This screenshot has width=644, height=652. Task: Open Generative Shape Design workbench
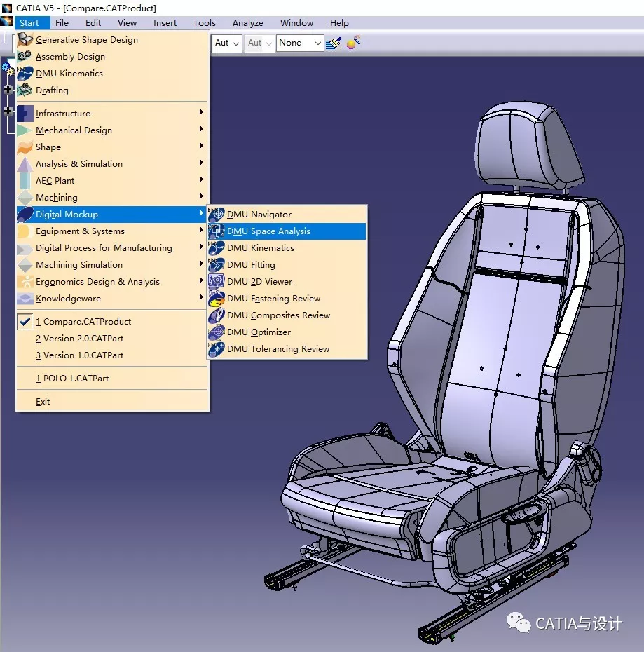[86, 40]
